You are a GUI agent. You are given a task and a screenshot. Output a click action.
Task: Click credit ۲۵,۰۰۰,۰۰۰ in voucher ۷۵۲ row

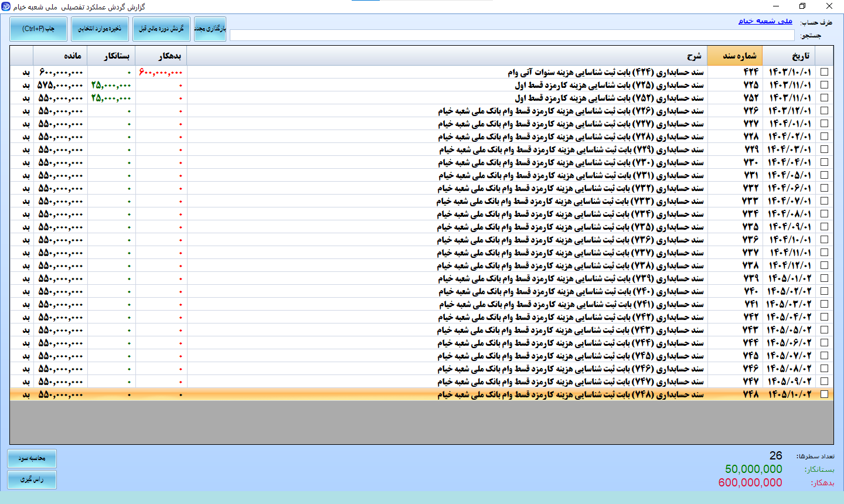111,98
